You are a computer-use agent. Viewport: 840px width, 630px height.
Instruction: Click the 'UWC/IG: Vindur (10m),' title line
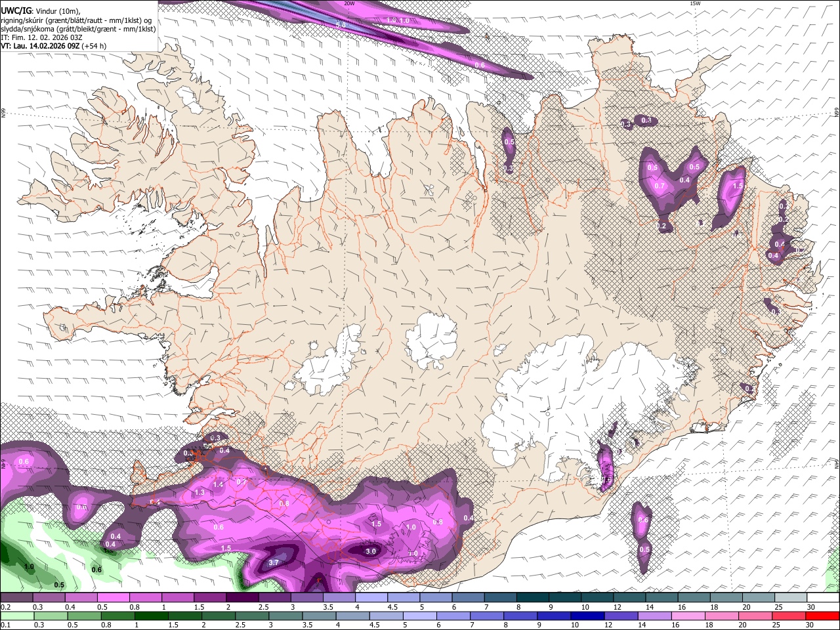pos(40,11)
